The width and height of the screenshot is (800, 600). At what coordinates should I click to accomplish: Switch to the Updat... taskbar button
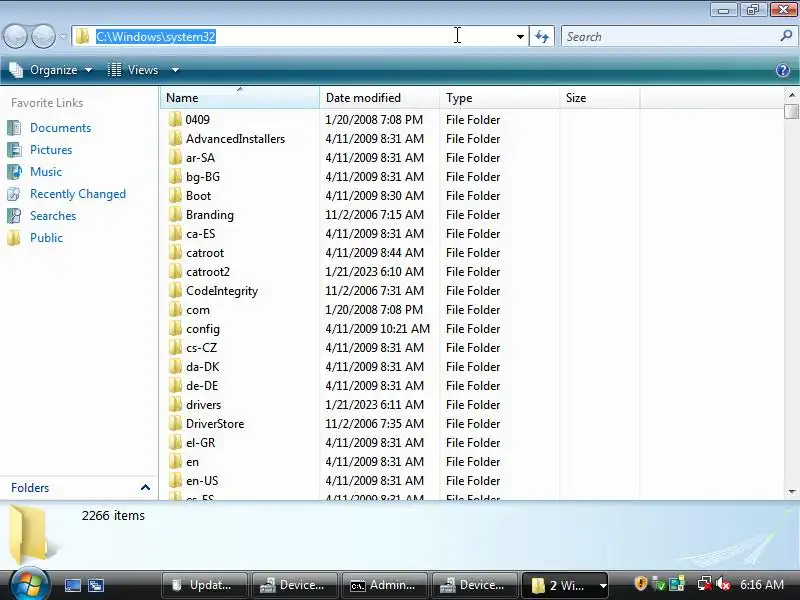pos(204,585)
